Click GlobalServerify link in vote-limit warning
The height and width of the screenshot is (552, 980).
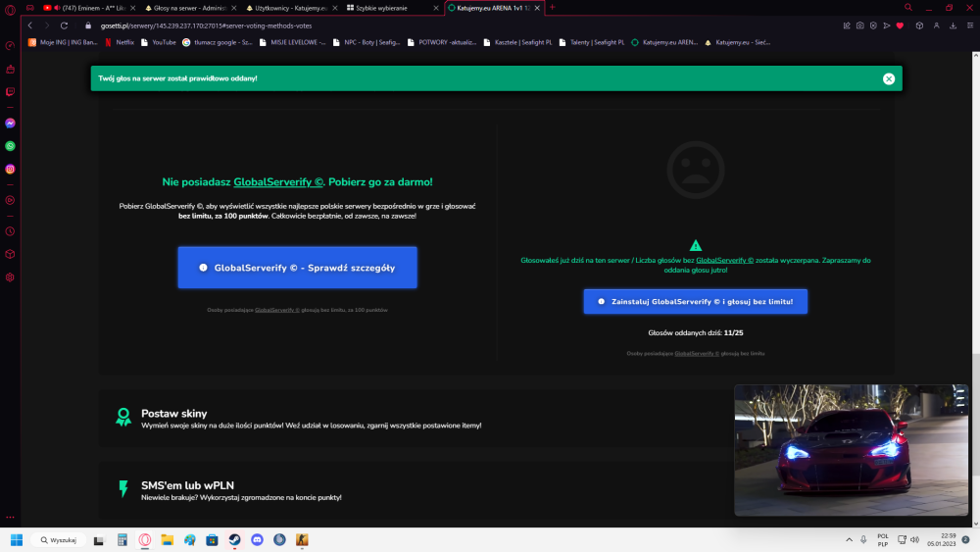pyautogui.click(x=724, y=260)
